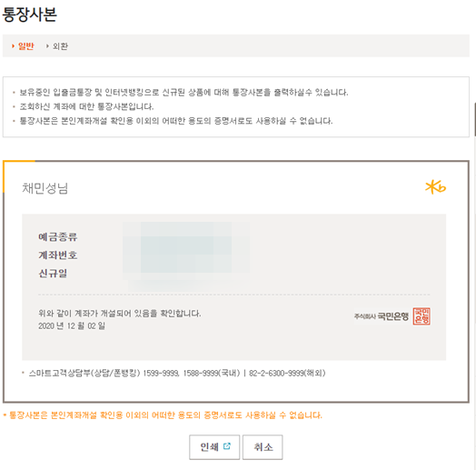The height and width of the screenshot is (470, 476).
Task: Select the 일반 tab
Action: pos(25,46)
